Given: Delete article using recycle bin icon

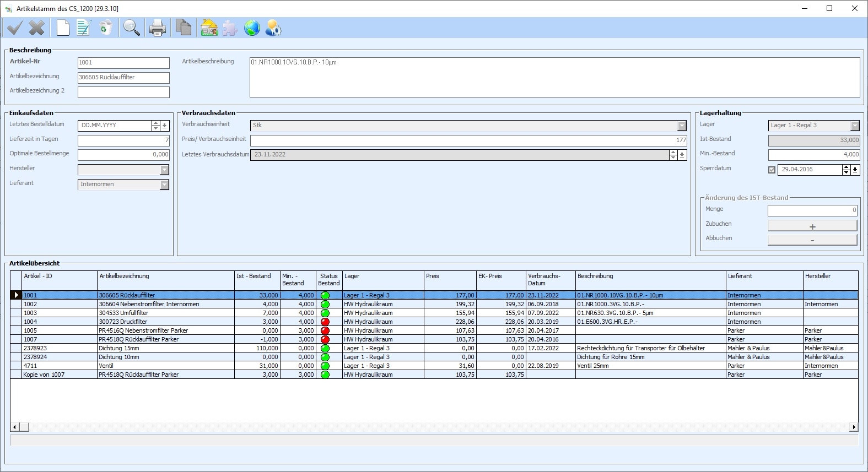Looking at the screenshot, I should coord(106,28).
